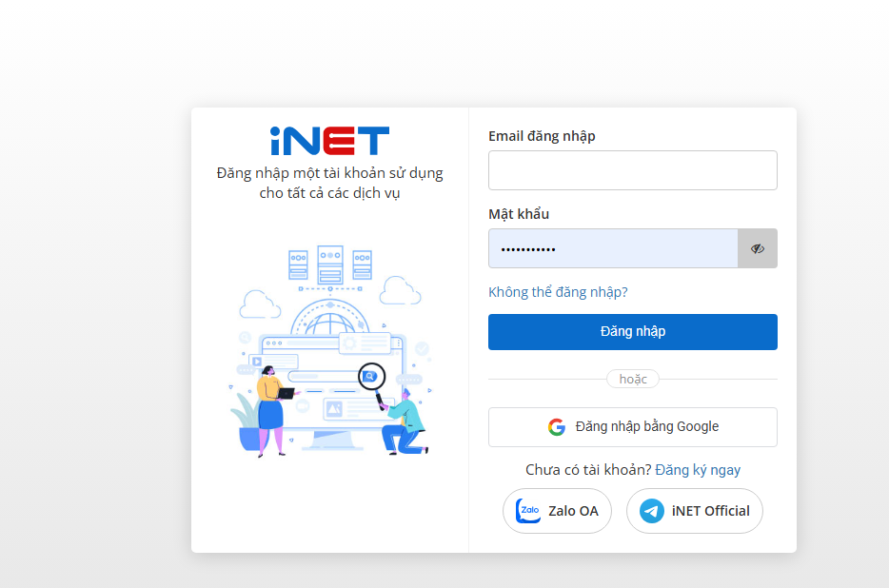Open the iNET Official label text
Screen dimensions: 889x588
click(x=710, y=511)
